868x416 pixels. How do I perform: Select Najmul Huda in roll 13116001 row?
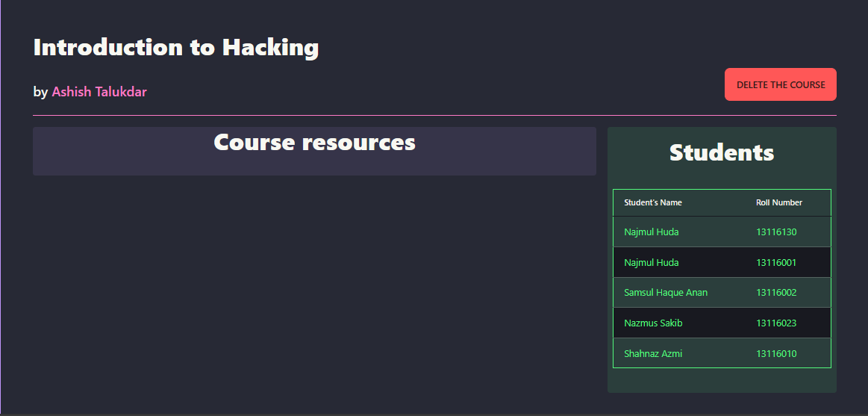[x=651, y=263]
